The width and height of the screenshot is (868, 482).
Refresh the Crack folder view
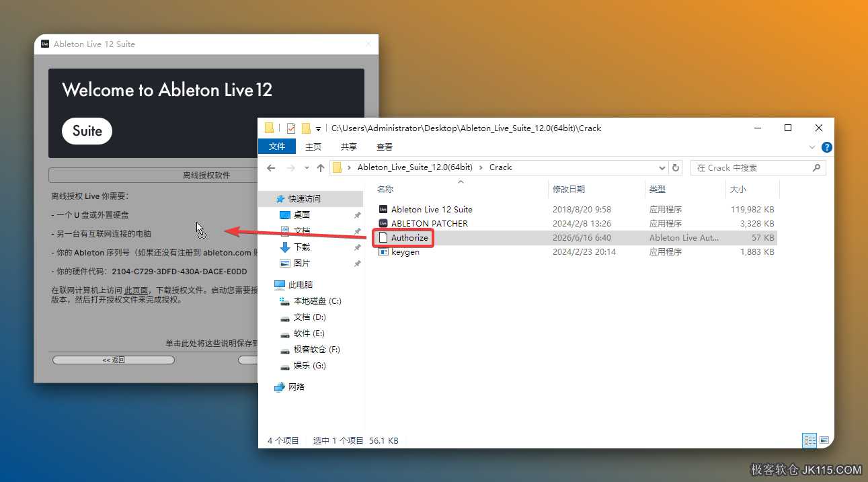(x=676, y=167)
